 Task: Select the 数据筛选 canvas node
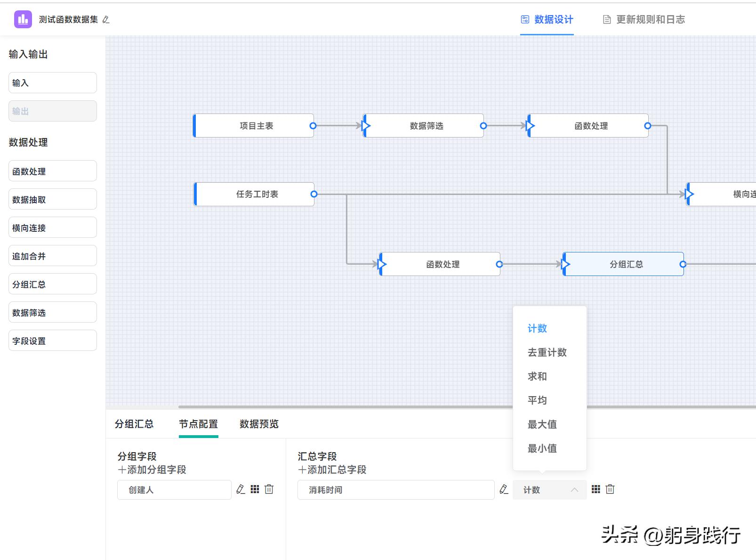(424, 126)
